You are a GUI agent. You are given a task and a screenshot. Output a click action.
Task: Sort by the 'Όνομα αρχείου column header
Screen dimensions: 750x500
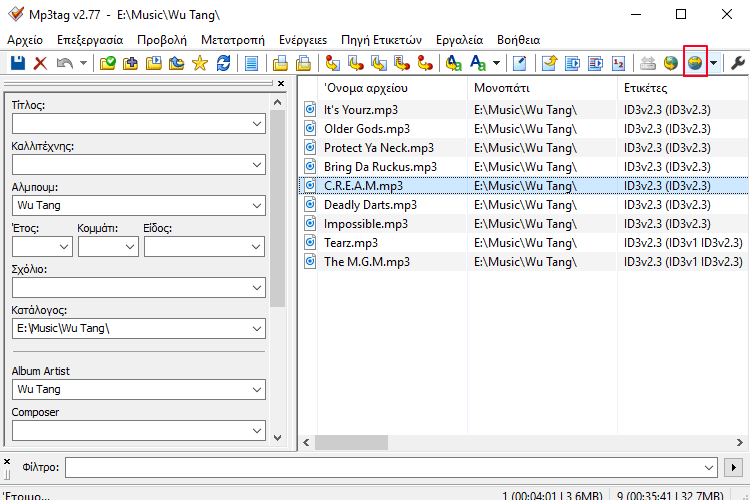click(392, 88)
